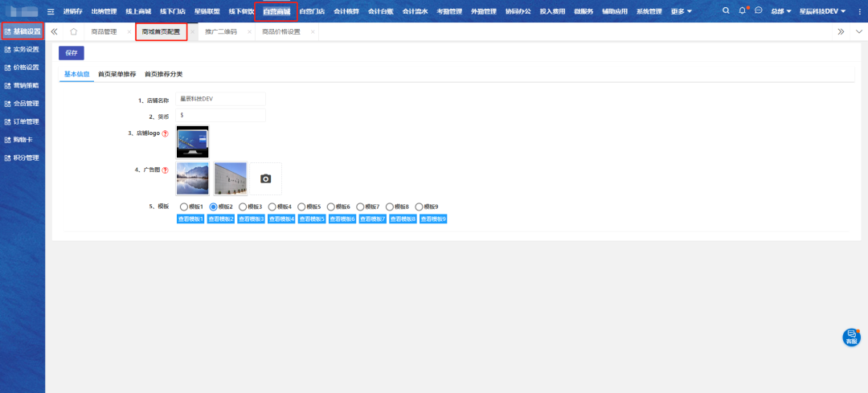The height and width of the screenshot is (393, 868).
Task: Click the 保存 button
Action: click(72, 53)
